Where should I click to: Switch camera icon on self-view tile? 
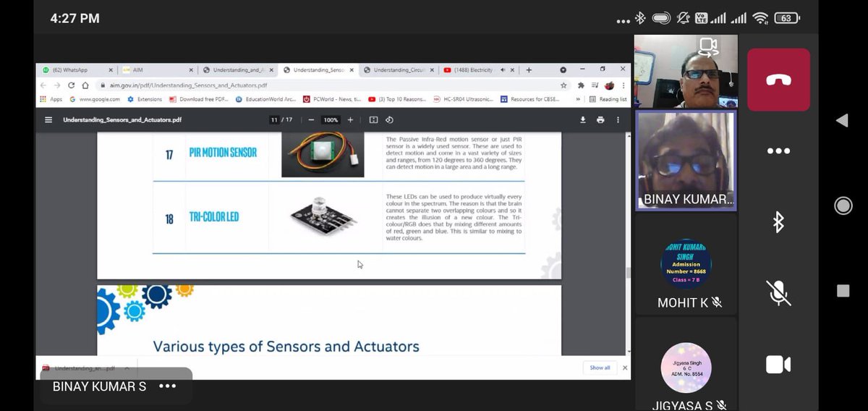pos(708,47)
